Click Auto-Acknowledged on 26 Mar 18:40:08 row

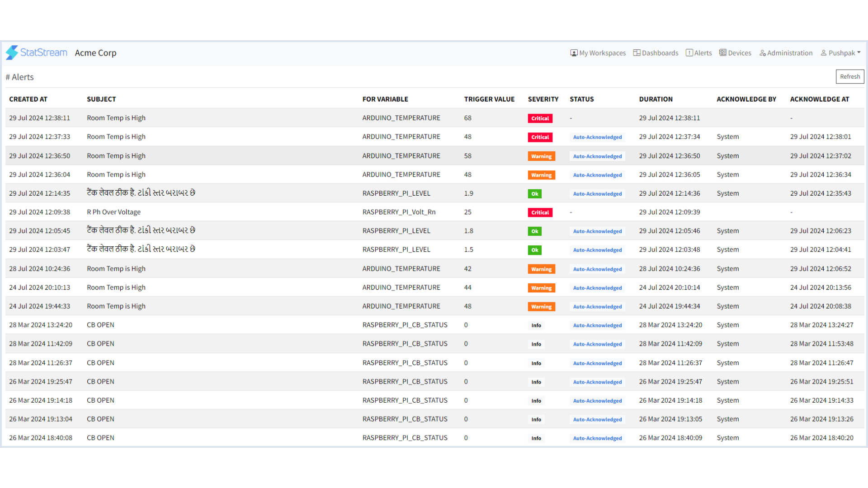click(x=597, y=438)
